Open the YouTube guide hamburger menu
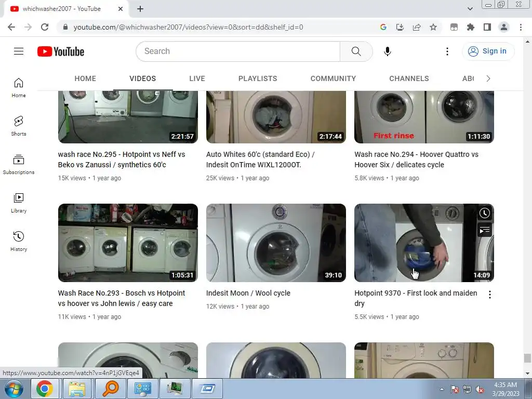Image resolution: width=532 pixels, height=399 pixels. (19, 51)
